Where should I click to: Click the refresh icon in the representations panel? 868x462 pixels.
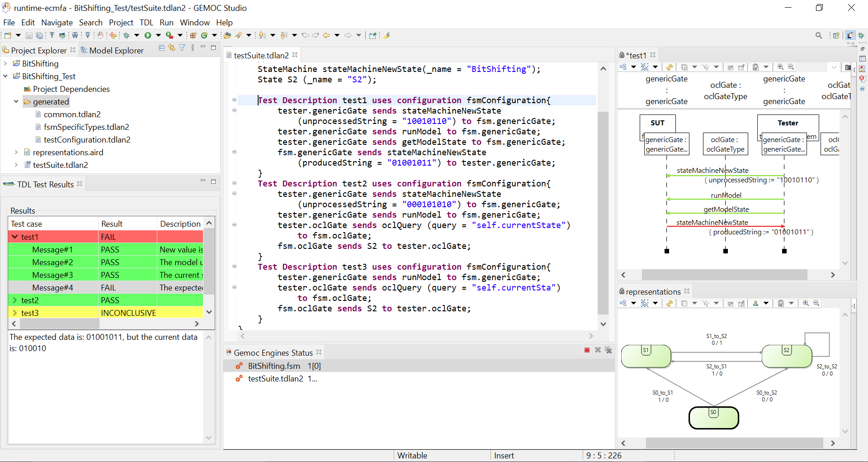tap(670, 303)
